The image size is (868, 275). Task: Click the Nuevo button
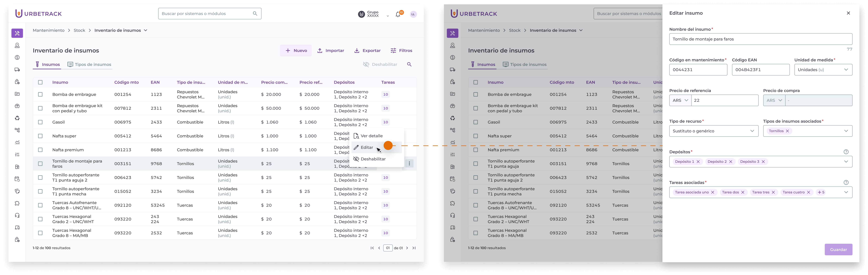[296, 51]
